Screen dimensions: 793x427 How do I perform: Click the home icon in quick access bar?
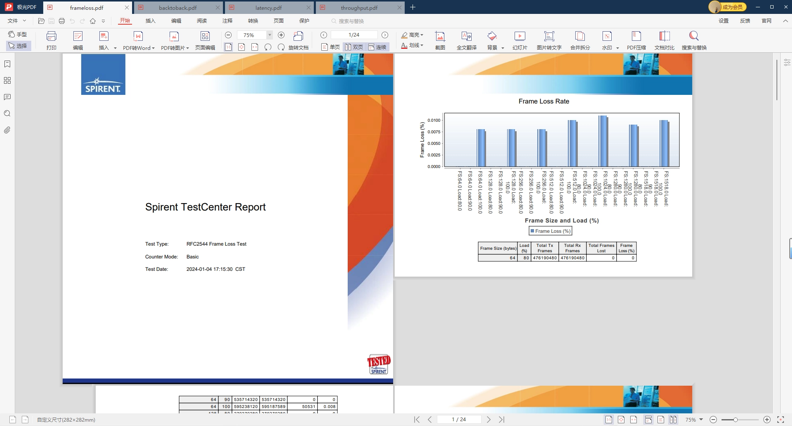pos(93,21)
